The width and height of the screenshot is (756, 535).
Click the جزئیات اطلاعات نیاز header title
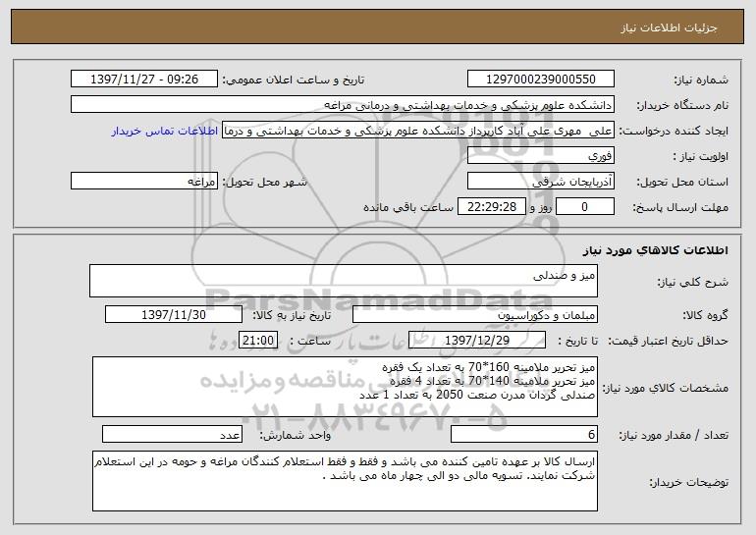click(x=669, y=27)
